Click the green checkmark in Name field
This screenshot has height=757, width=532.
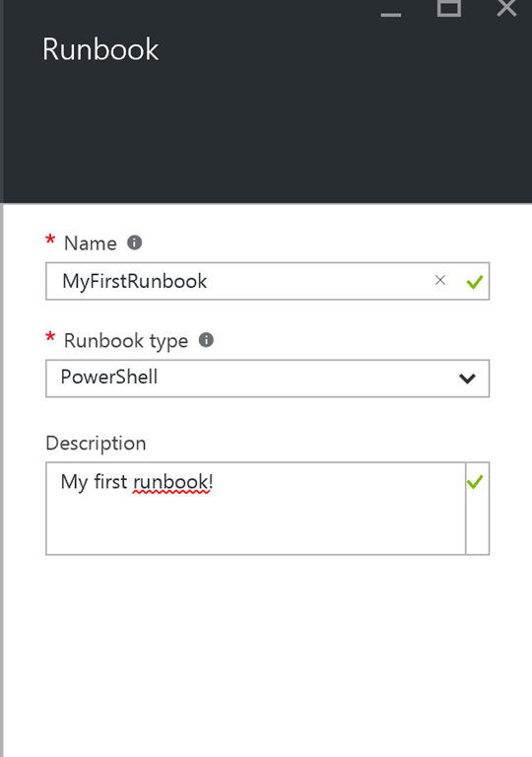475,282
